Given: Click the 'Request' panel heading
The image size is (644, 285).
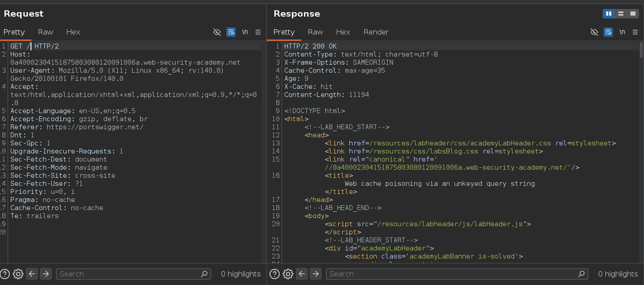Looking at the screenshot, I should pyautogui.click(x=24, y=14).
